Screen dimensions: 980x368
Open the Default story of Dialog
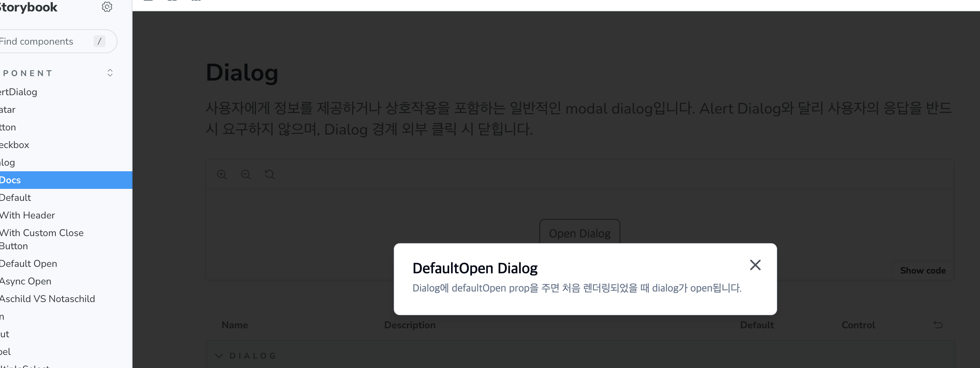(15, 197)
